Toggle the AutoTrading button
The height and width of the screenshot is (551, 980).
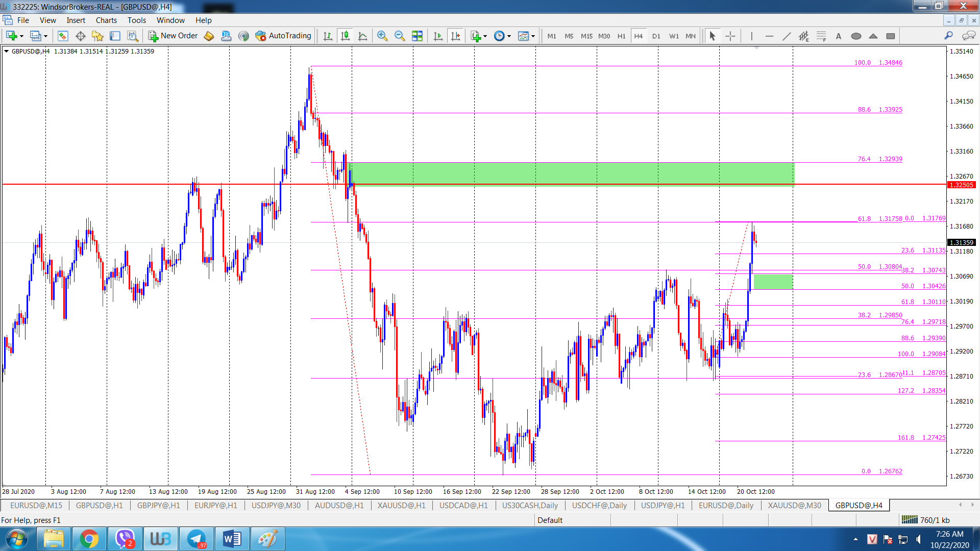click(283, 36)
